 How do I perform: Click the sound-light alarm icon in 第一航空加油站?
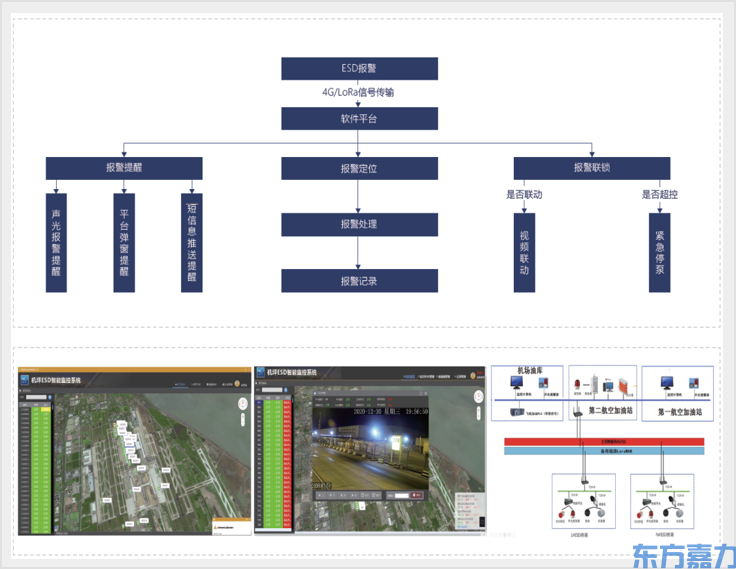(x=692, y=381)
